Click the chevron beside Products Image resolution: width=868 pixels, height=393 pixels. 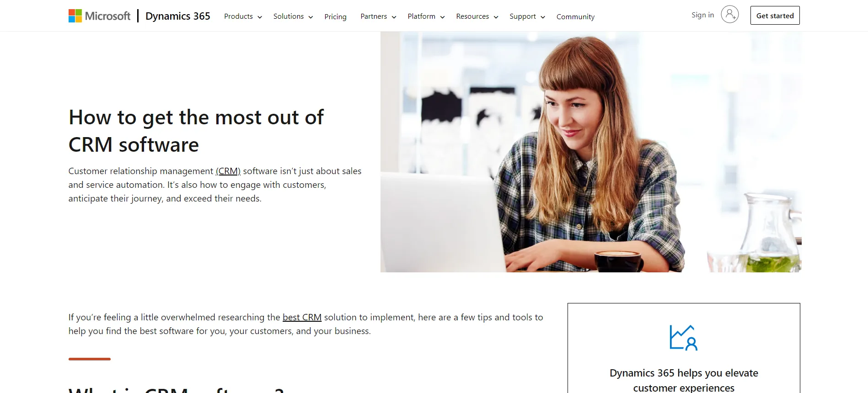coord(260,17)
